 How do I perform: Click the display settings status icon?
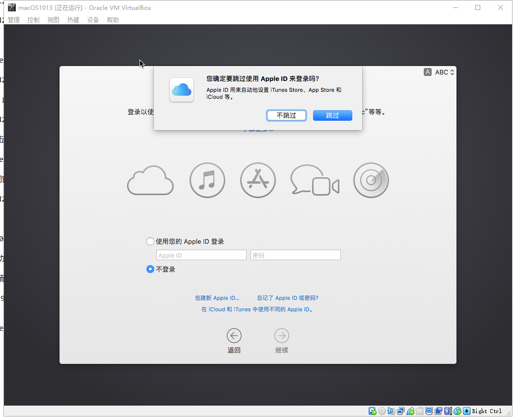point(429,411)
